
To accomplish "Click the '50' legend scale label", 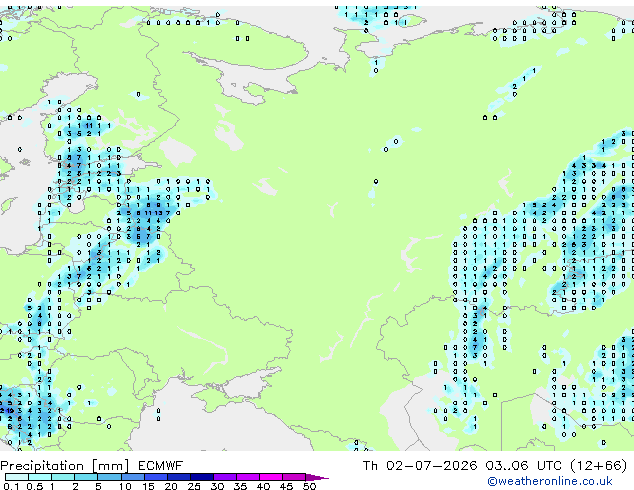I will (x=309, y=486).
